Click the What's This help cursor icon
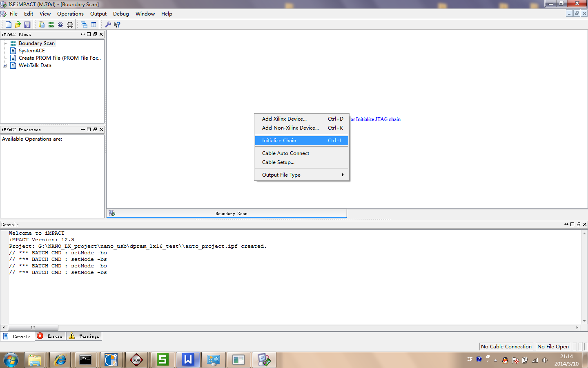588x368 pixels. point(117,25)
